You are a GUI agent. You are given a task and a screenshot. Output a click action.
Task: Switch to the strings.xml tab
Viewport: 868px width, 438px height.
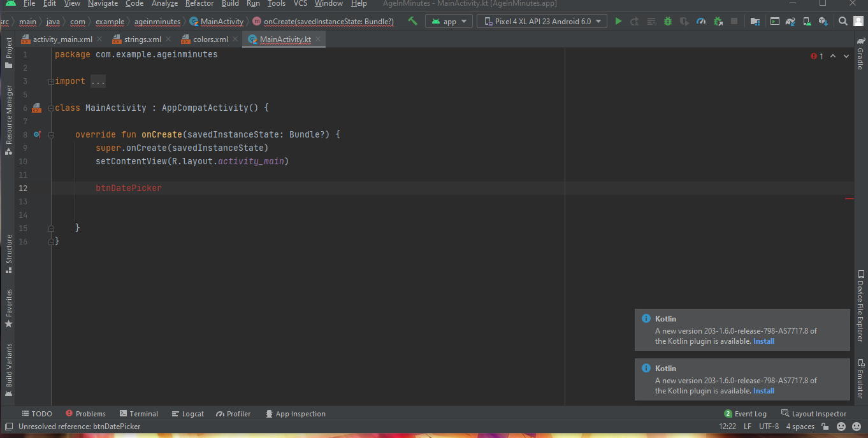point(143,39)
